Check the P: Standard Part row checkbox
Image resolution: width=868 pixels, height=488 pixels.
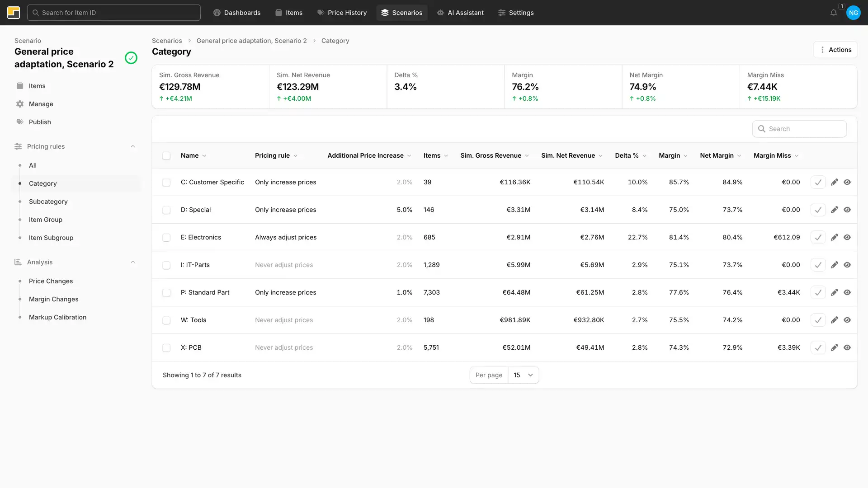[166, 293]
